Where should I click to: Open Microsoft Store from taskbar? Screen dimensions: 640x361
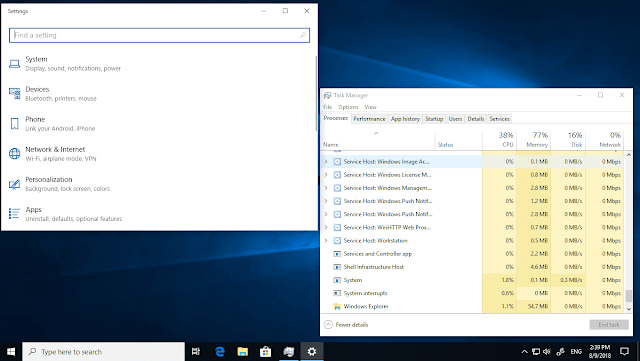(x=266, y=352)
